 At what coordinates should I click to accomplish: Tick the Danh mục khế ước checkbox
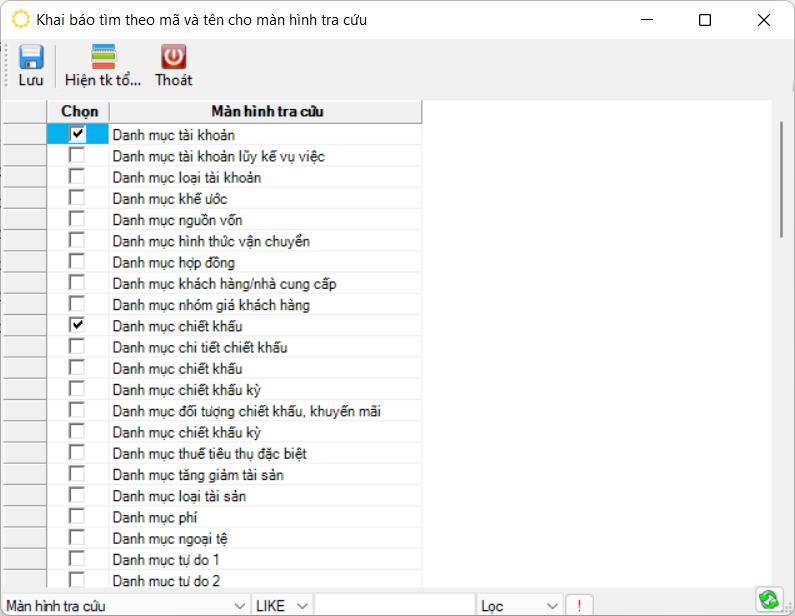coord(77,198)
